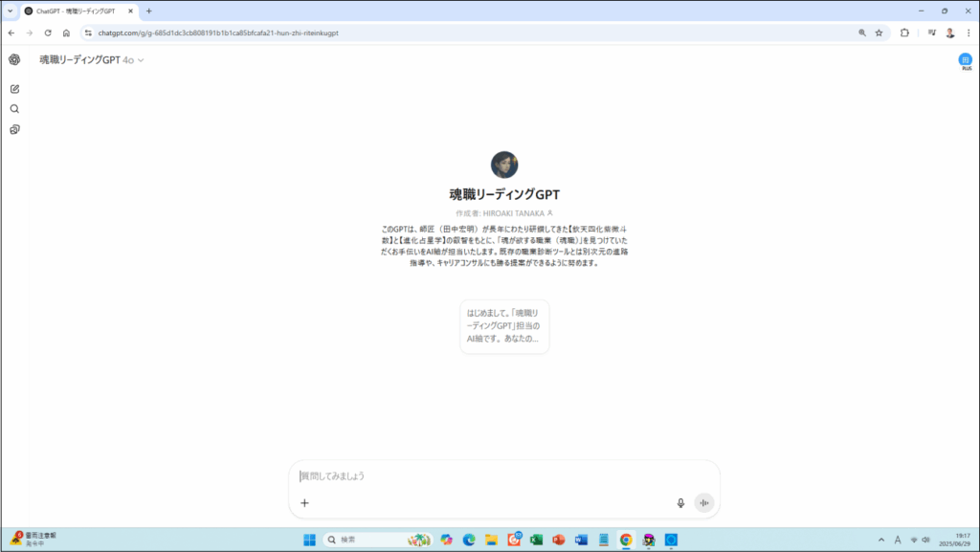Viewport: 980px width, 552px height.
Task: Click the はじめまして conversation starter card
Action: [x=504, y=326]
